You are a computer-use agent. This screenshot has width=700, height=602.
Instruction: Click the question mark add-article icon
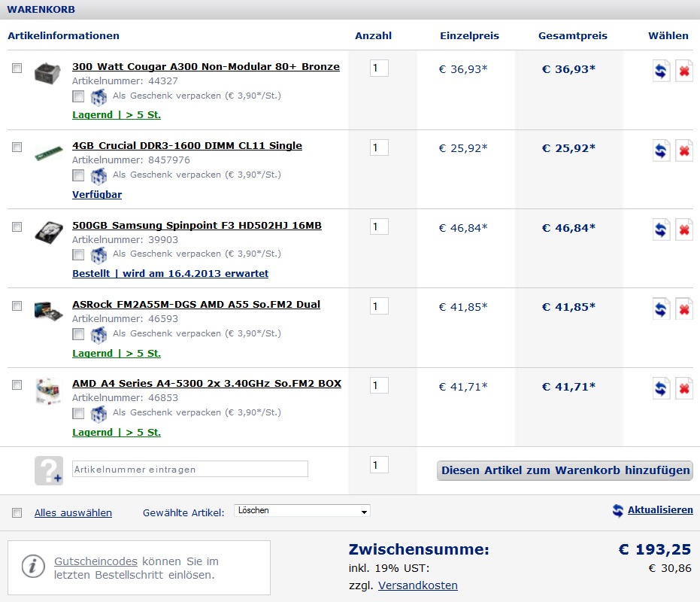click(49, 470)
